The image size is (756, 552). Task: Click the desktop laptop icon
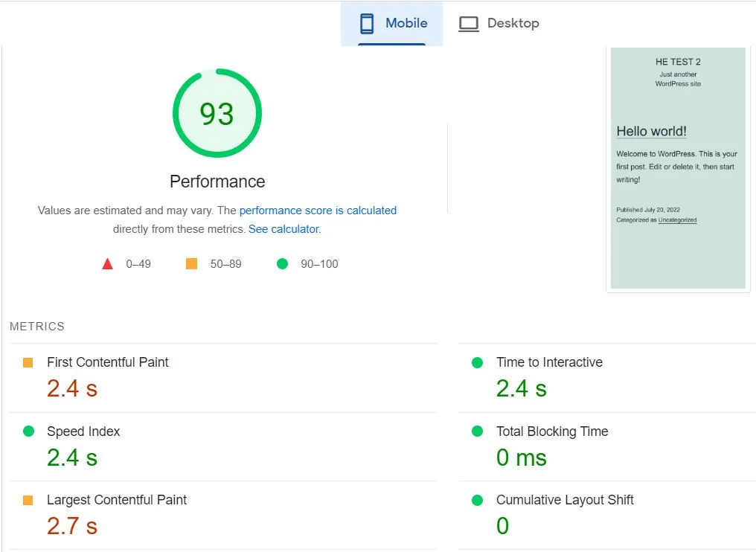point(469,24)
